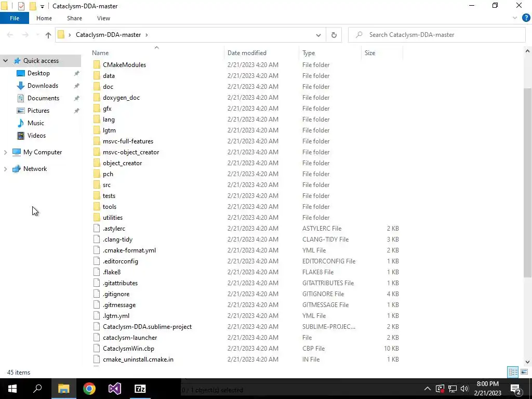Expand the ribbon with the chevron
The height and width of the screenshot is (399, 532).
pos(515,18)
